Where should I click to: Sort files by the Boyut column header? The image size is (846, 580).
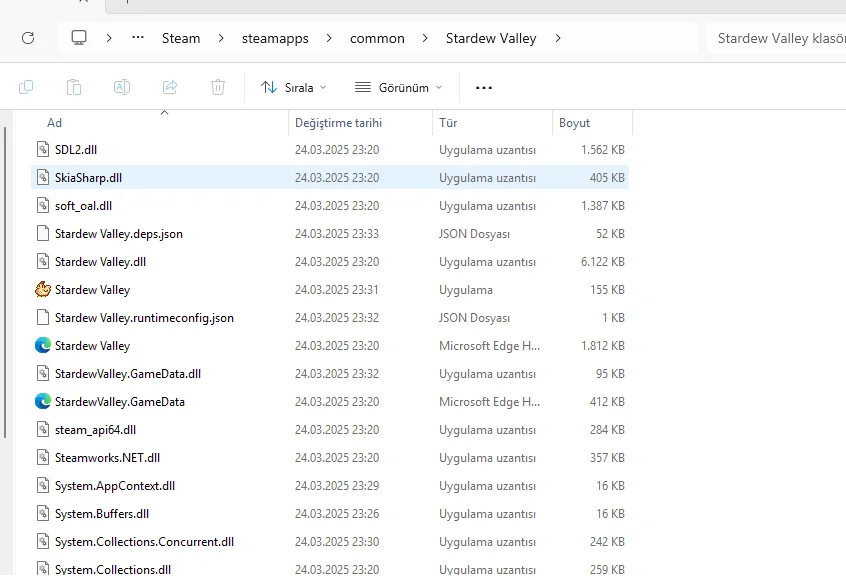(575, 122)
